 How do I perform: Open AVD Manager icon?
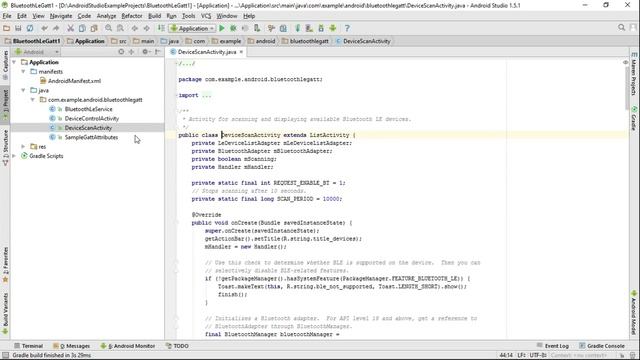[309, 28]
